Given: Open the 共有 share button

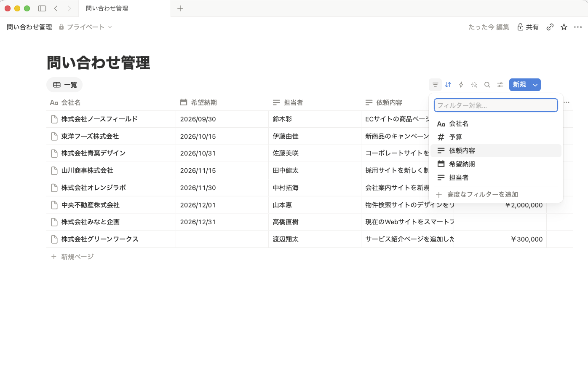Looking at the screenshot, I should 528,27.
